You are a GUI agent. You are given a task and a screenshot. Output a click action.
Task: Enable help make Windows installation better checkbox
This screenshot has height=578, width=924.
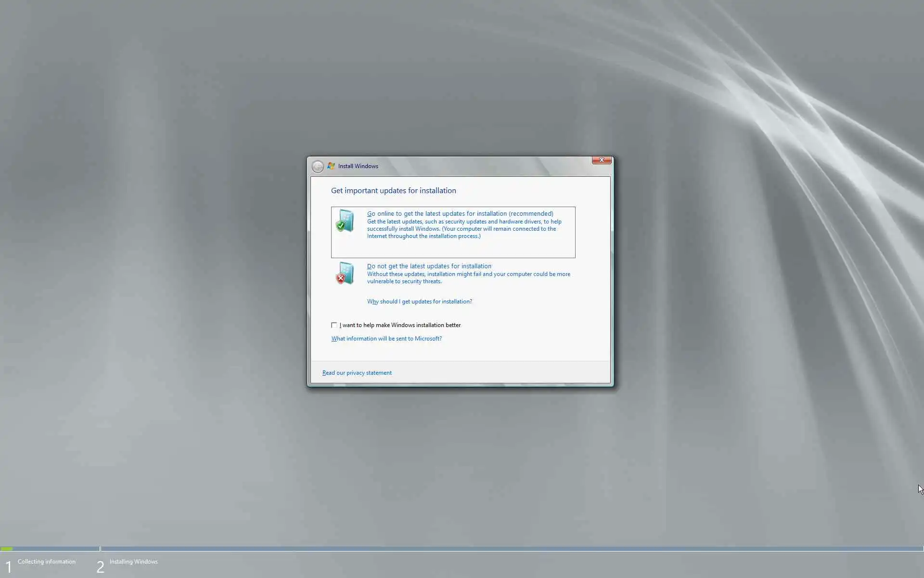[334, 325]
